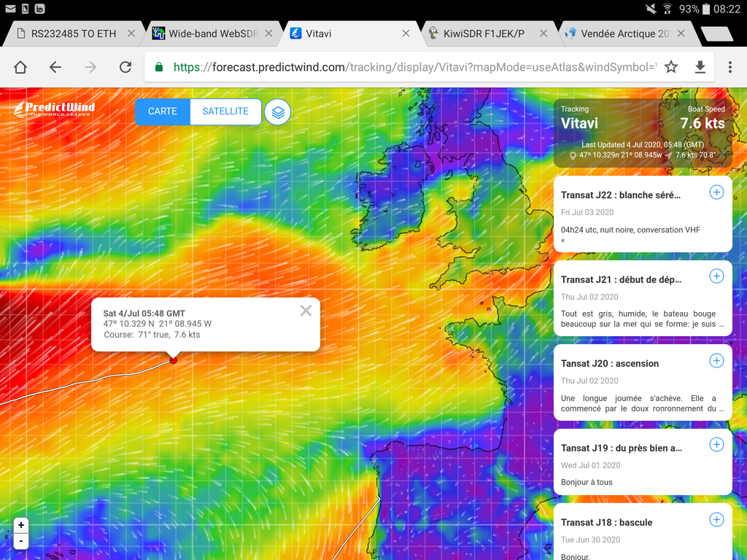Open a new browser tab

pyautogui.click(x=717, y=34)
